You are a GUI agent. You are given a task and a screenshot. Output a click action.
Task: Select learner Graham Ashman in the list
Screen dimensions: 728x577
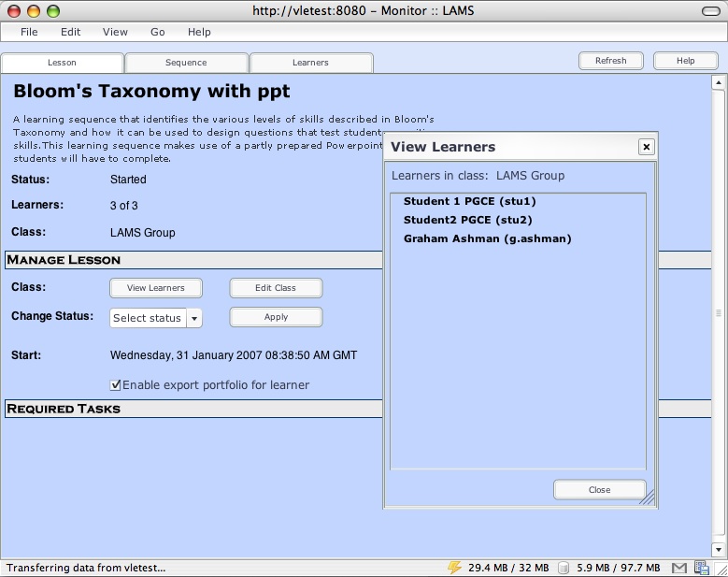(487, 238)
